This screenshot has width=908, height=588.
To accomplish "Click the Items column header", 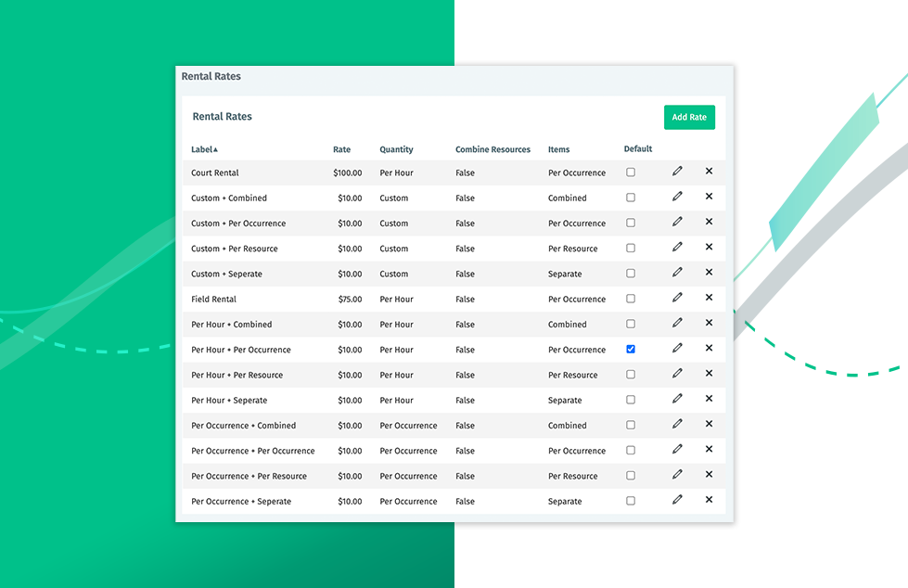I will (558, 149).
